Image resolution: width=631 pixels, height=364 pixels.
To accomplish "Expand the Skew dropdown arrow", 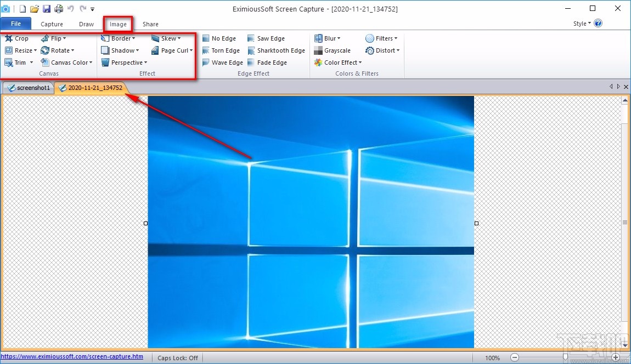I will tap(179, 38).
